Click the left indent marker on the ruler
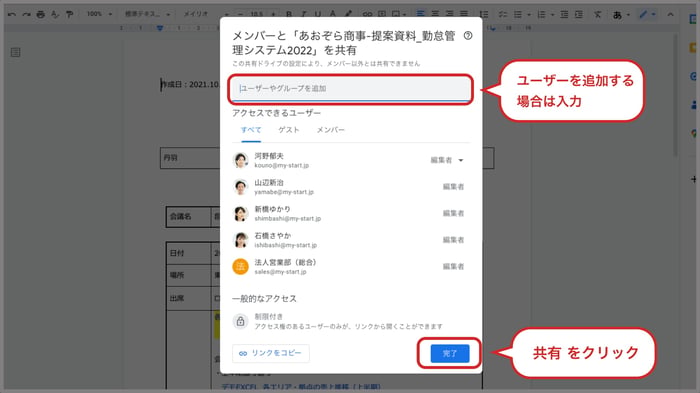This screenshot has height=393, width=700. [x=160, y=28]
